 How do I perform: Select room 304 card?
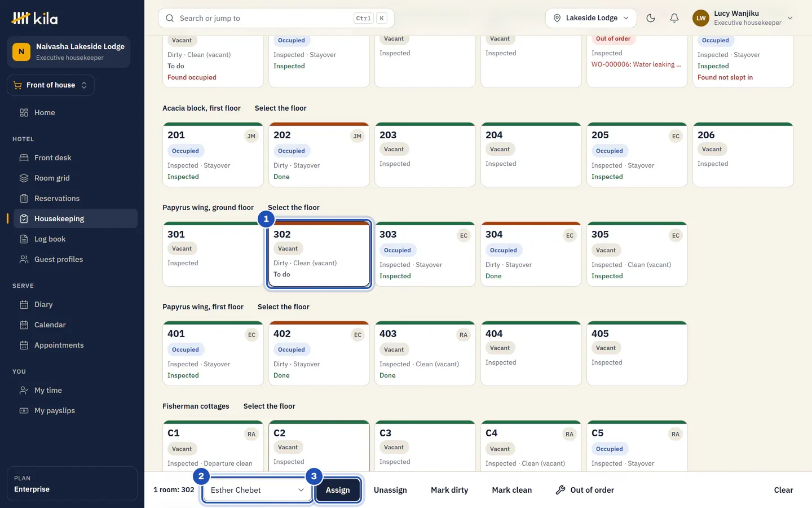click(531, 254)
